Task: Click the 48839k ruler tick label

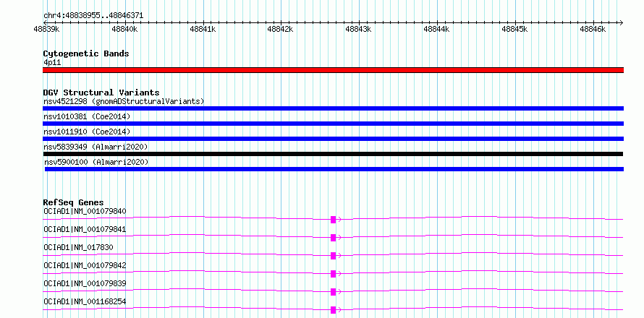Action: click(47, 29)
